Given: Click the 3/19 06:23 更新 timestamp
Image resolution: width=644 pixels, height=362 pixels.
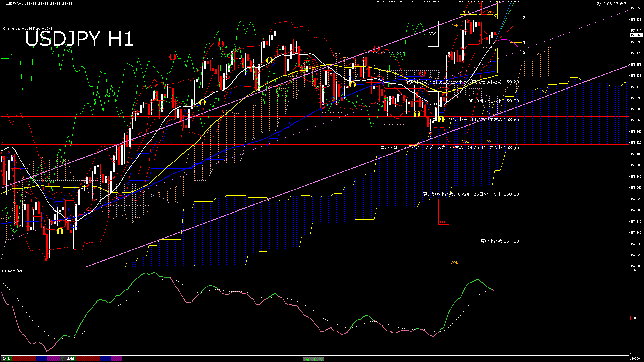Looking at the screenshot, I should (x=612, y=4).
